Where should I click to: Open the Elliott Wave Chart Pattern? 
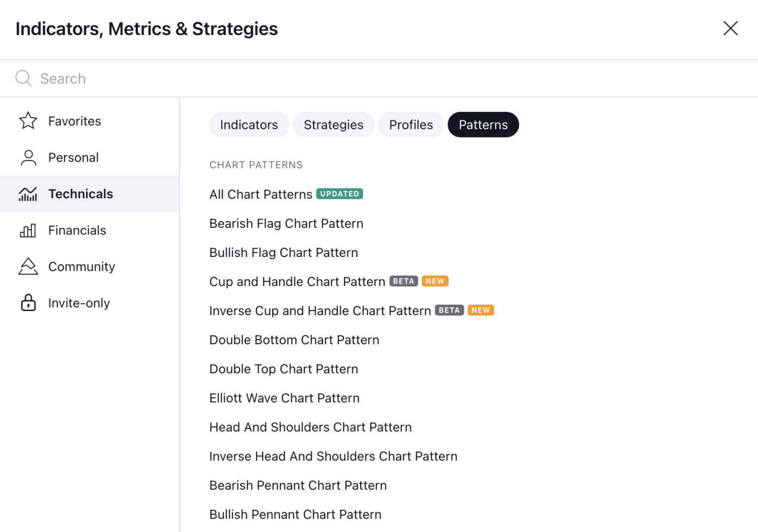[x=284, y=398]
